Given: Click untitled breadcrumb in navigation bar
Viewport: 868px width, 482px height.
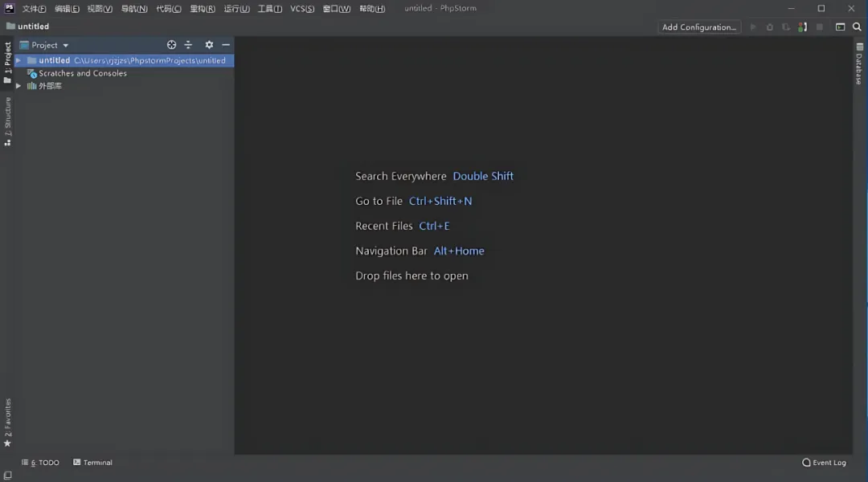Looking at the screenshot, I should pyautogui.click(x=27, y=26).
